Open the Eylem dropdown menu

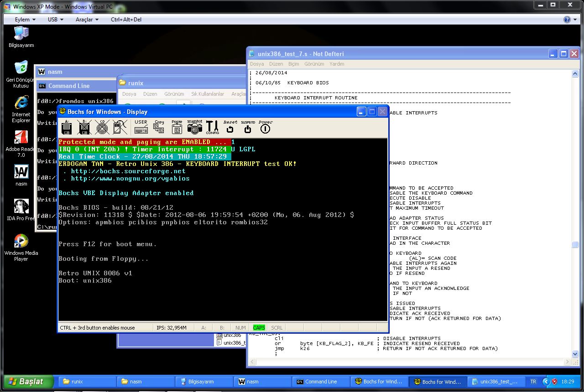pyautogui.click(x=25, y=20)
